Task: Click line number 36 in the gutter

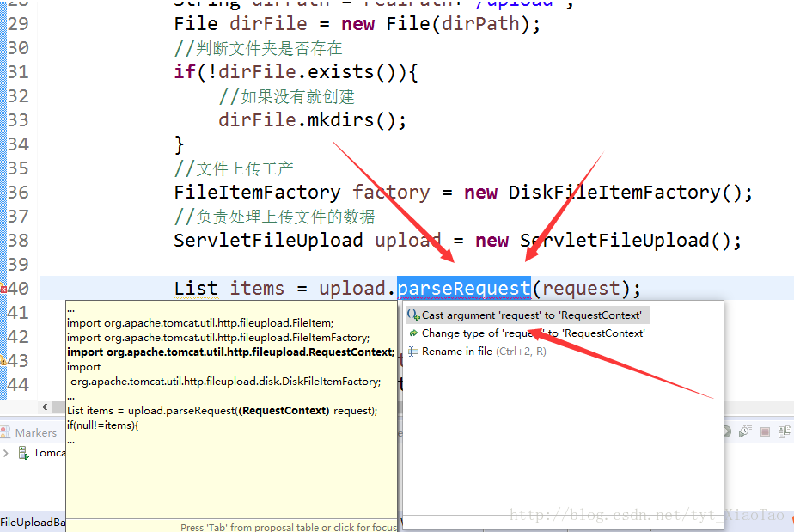Action: 18,193
